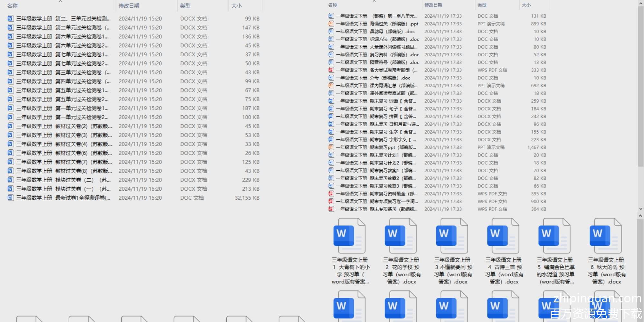Select file name 三年级数学上册 教材过关卷(4)
Viewport: 644px width, 322px height.
coord(64,144)
